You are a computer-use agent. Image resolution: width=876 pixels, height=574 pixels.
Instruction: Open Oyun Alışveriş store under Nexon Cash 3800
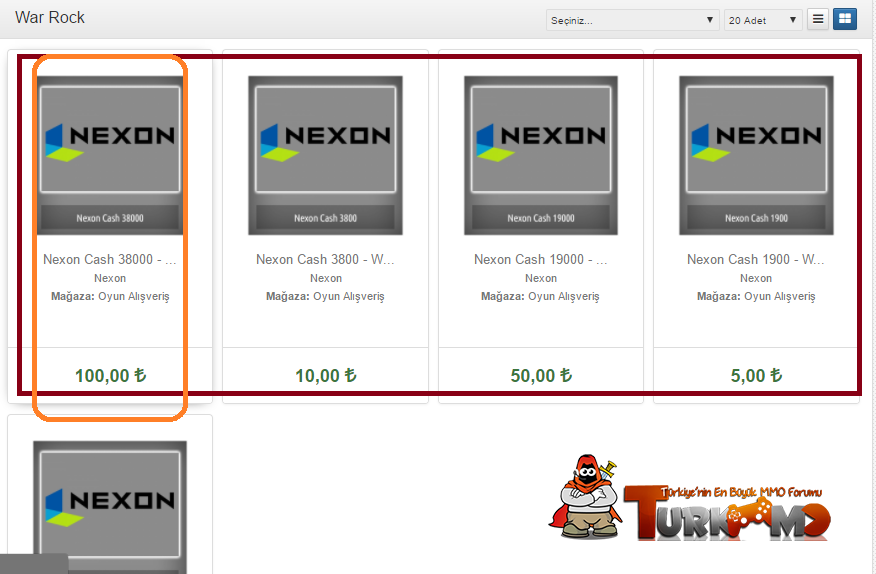click(x=349, y=296)
